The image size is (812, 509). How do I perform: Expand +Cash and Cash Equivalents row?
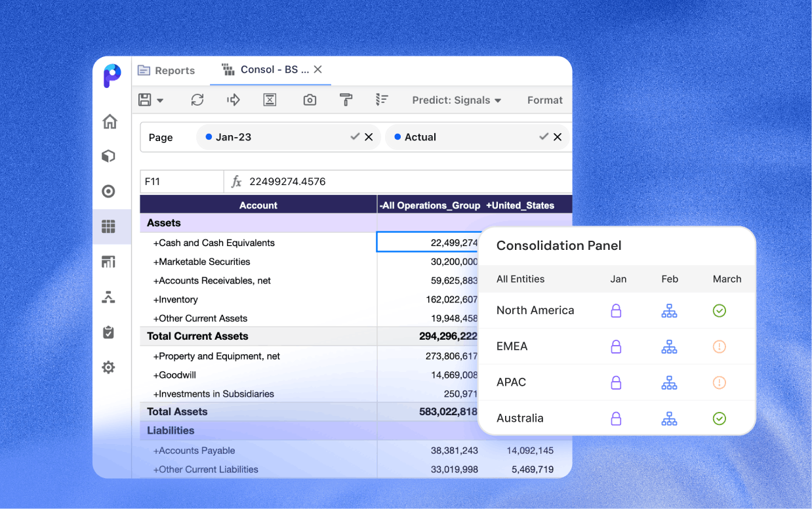tap(214, 243)
